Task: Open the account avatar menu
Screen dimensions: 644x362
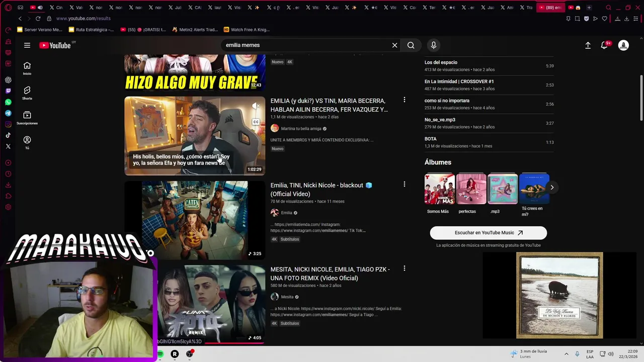Action: pos(623,45)
